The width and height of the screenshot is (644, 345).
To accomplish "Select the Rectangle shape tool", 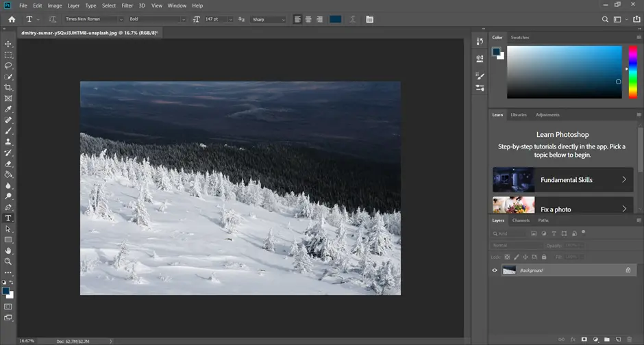I will [8, 240].
